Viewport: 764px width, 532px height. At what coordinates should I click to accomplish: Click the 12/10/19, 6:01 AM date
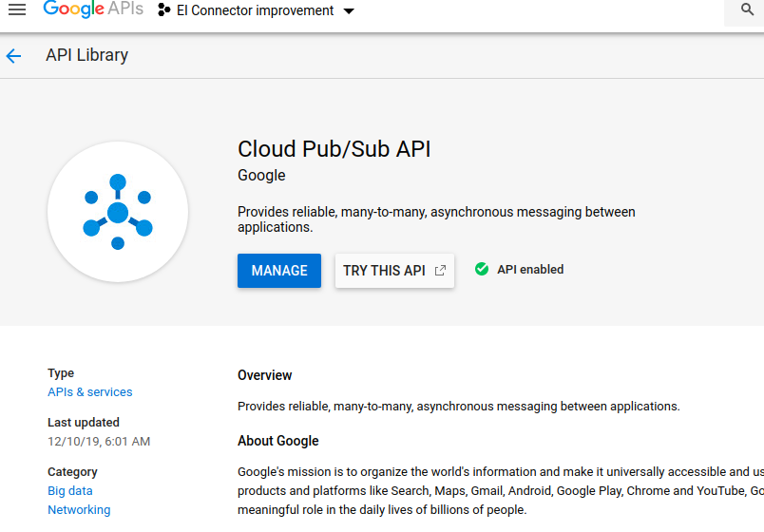coord(99,442)
